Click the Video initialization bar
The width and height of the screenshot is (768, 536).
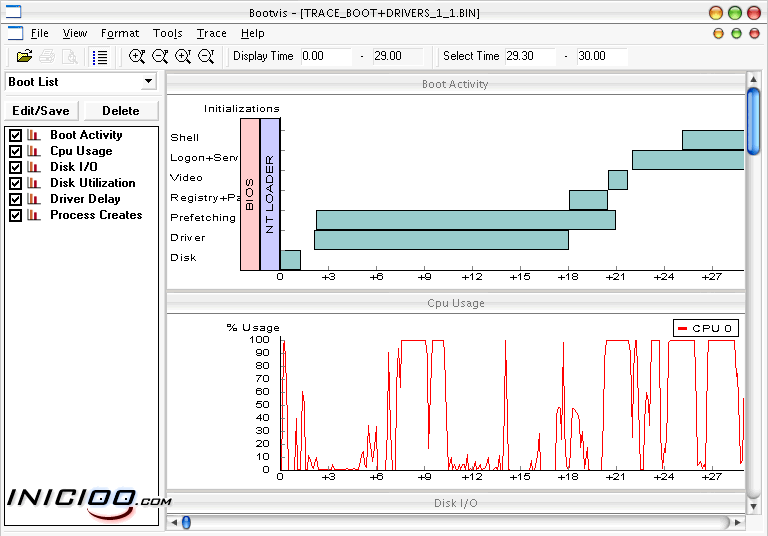tap(618, 180)
